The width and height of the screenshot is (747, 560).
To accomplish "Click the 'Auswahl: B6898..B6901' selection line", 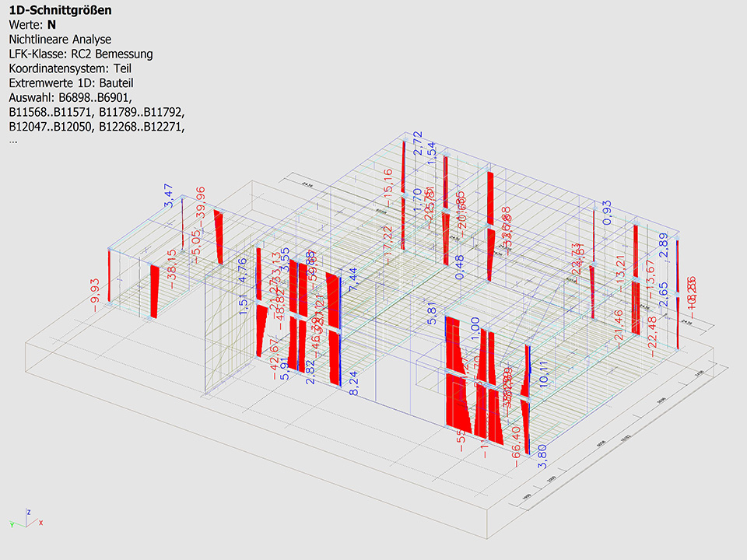I will 71,97.
